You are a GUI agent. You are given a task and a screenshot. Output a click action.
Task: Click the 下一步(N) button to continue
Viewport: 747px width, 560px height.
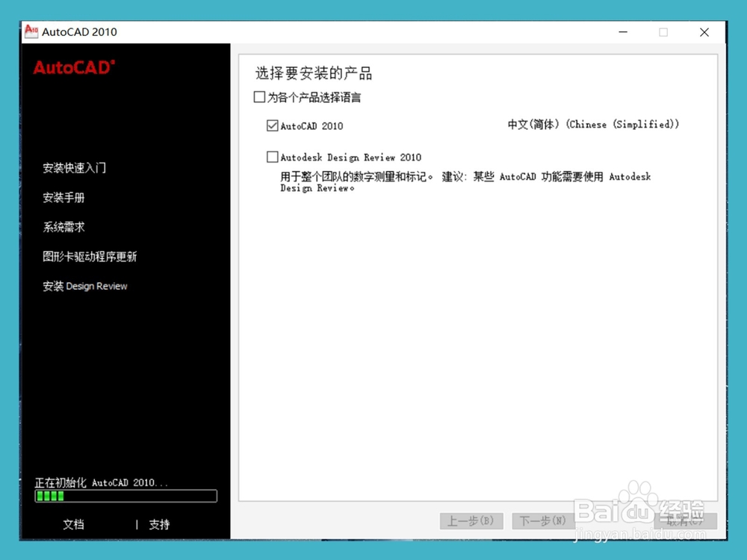click(x=542, y=520)
